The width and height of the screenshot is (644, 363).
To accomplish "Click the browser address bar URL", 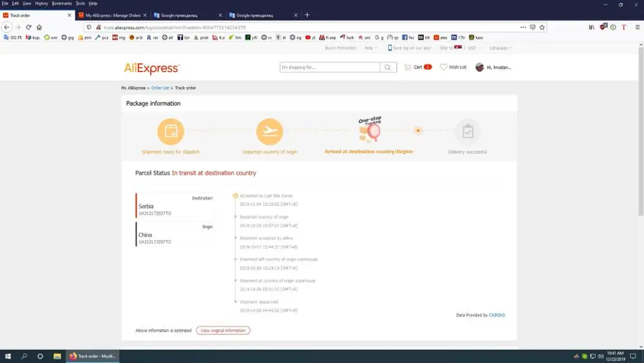I will pyautogui.click(x=304, y=28).
